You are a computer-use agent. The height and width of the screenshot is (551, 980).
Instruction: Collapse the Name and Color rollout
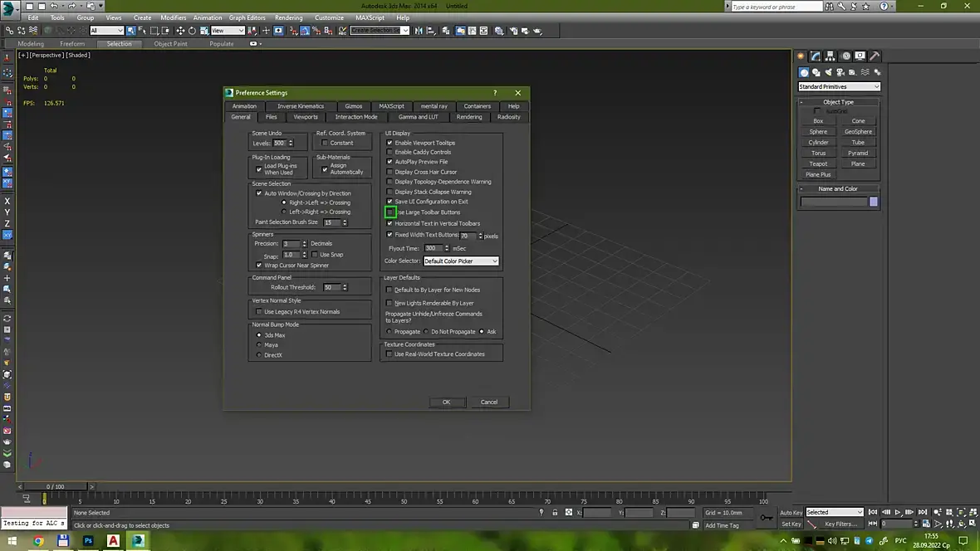click(838, 188)
